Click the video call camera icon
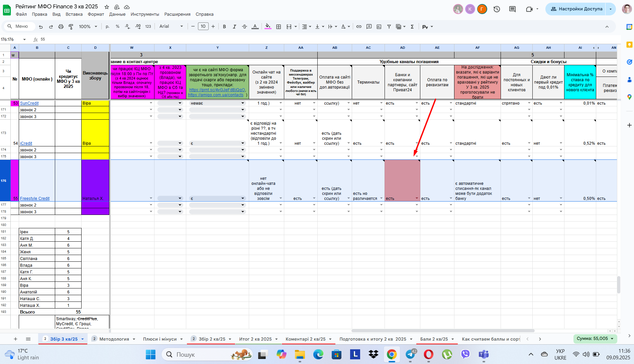This screenshot has width=634, height=364. click(529, 9)
